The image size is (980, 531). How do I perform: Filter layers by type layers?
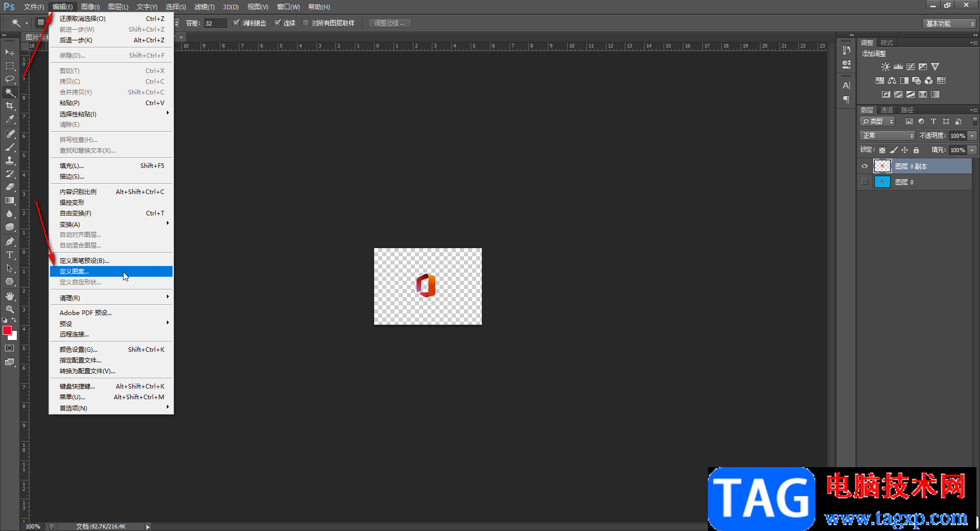934,122
